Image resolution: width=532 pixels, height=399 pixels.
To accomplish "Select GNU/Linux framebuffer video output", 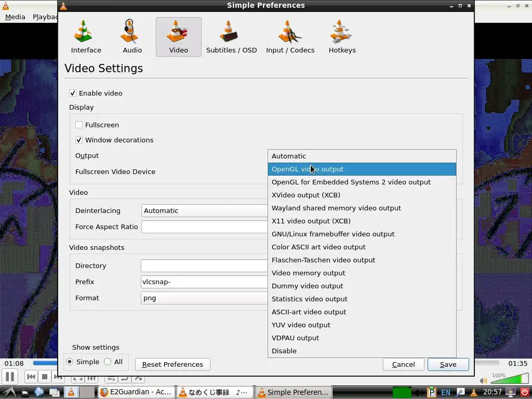I will coord(362,234).
